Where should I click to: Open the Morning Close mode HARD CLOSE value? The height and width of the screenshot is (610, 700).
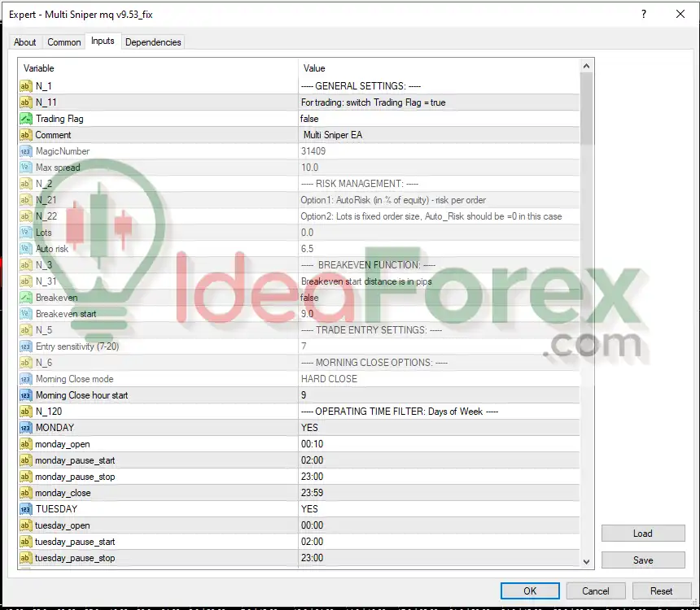(x=439, y=379)
